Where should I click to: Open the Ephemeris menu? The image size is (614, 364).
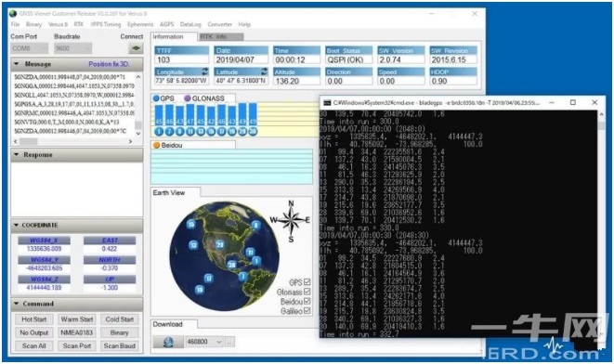[140, 24]
